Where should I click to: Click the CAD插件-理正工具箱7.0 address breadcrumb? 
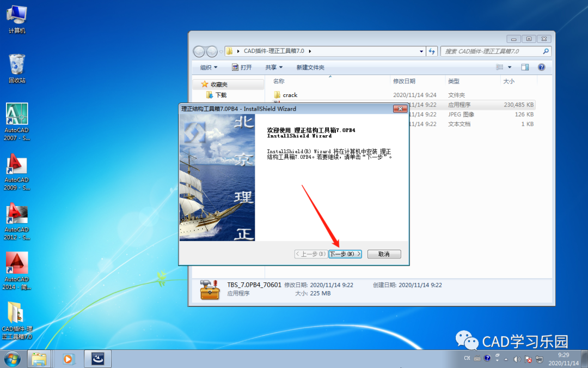[274, 51]
